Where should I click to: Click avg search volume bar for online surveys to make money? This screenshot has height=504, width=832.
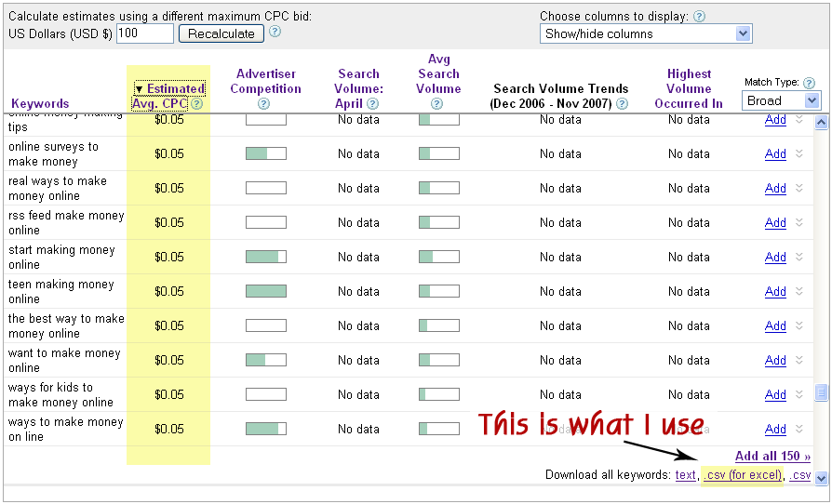pos(439,153)
